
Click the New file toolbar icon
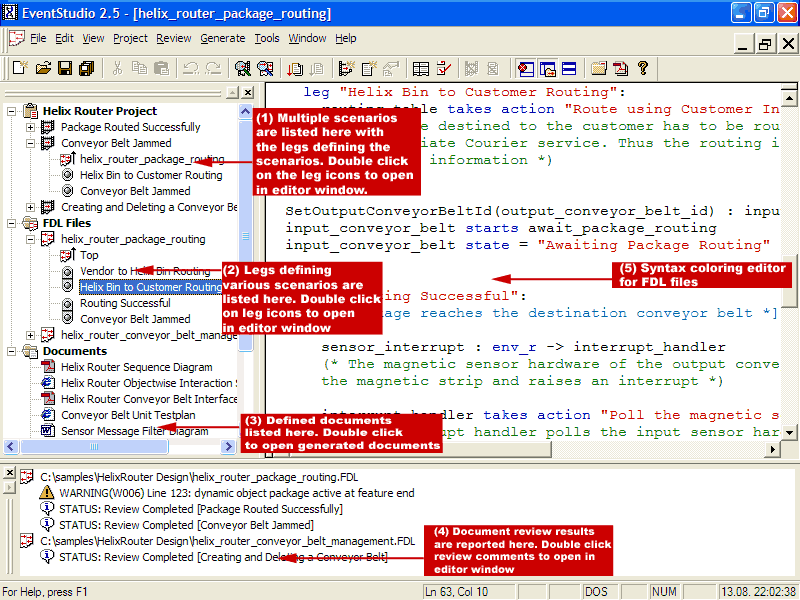point(20,68)
